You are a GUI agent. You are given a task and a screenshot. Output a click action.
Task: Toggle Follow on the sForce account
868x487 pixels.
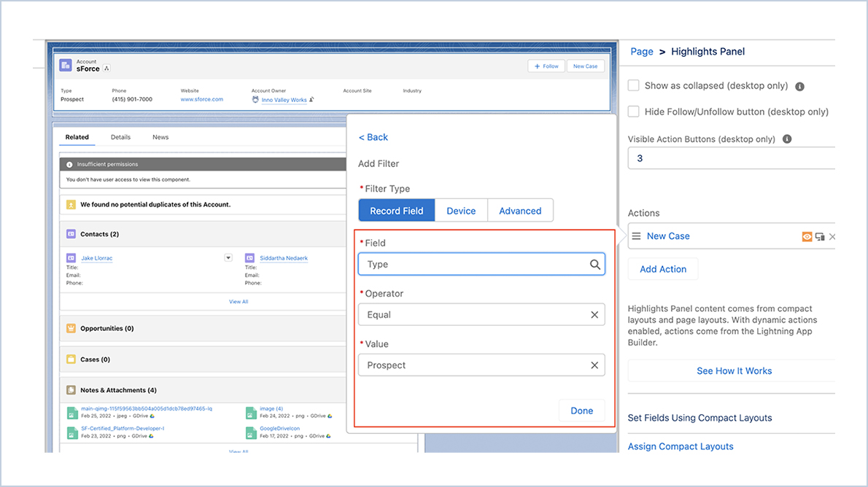tap(546, 66)
